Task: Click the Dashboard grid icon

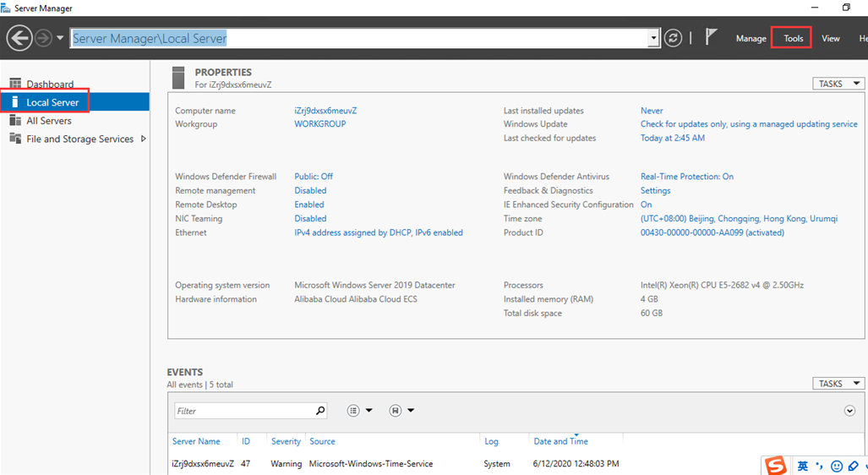Action: (15, 84)
